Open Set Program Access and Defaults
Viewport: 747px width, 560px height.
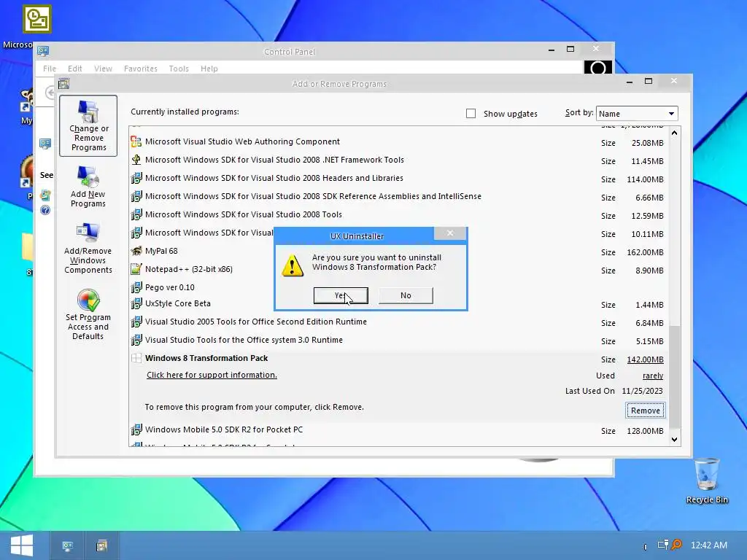[88, 315]
